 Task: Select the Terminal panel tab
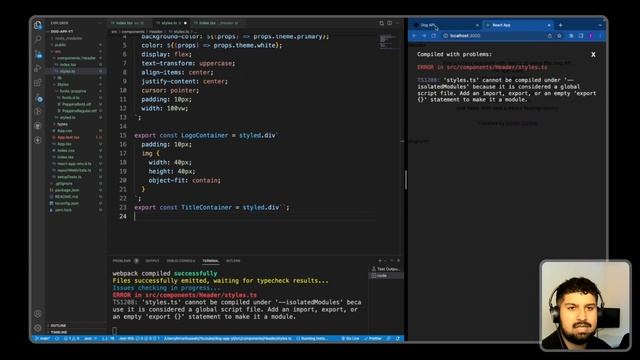click(210, 261)
